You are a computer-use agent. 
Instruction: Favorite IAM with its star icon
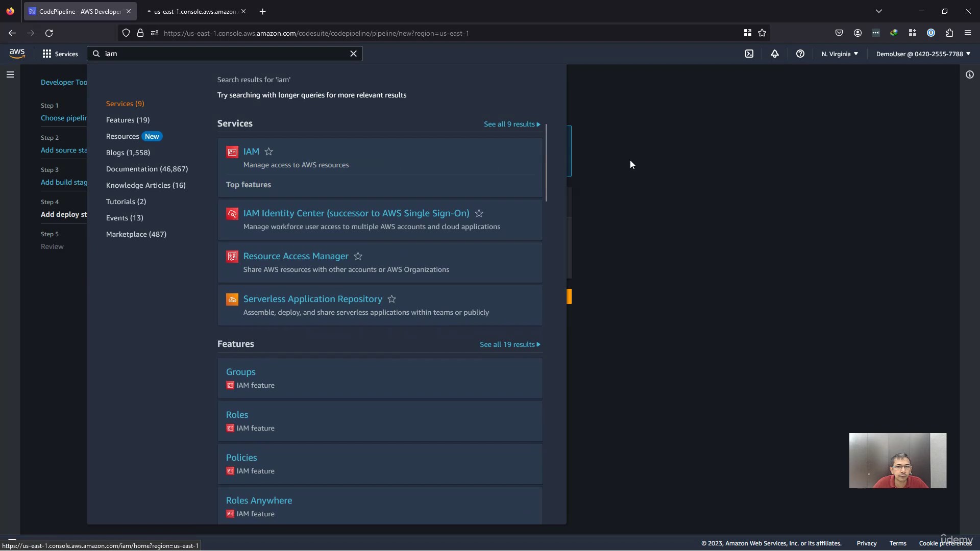click(269, 152)
